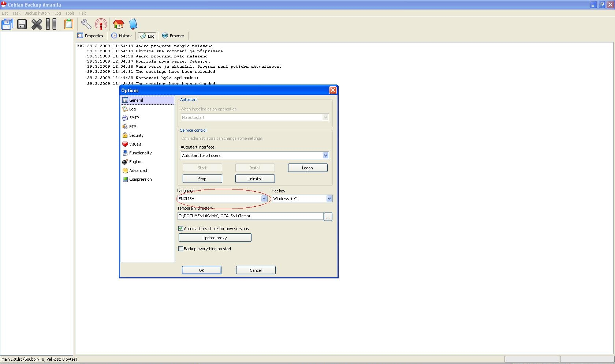Open the Log menu in menu bar
This screenshot has width=615, height=364.
pyautogui.click(x=57, y=13)
